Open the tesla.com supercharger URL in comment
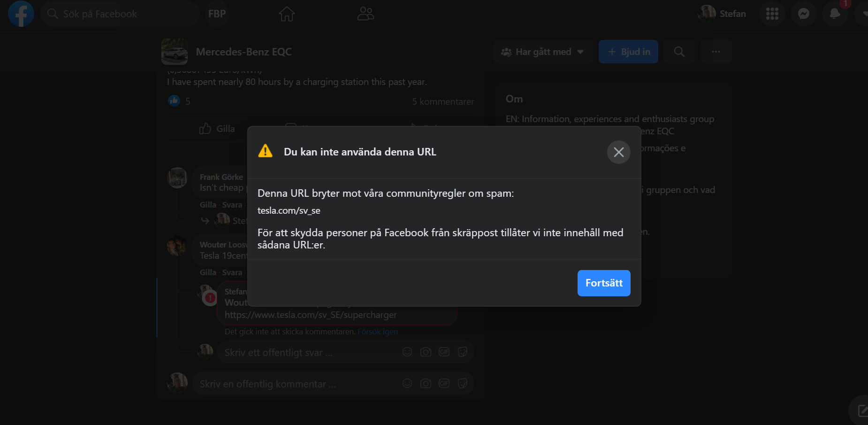868x425 pixels. [x=311, y=315]
